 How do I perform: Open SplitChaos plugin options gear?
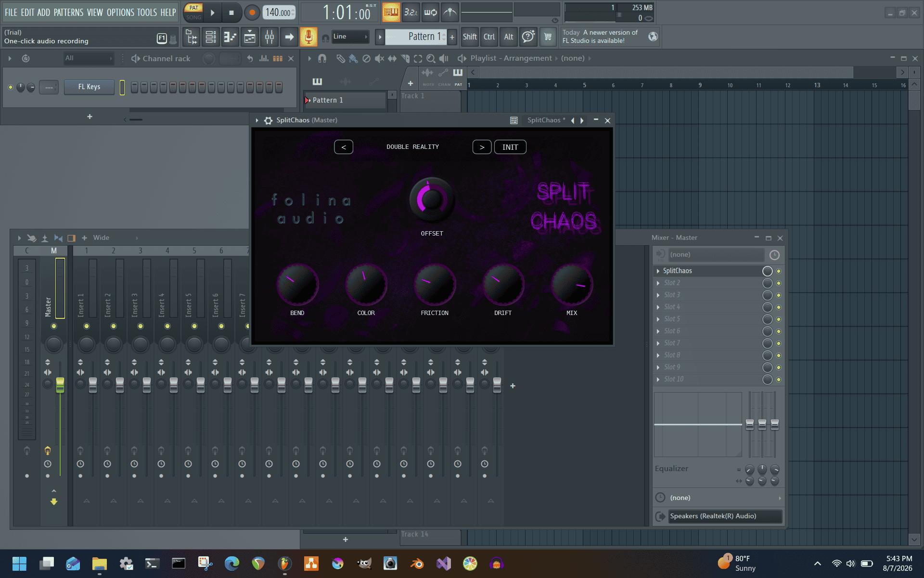tap(268, 120)
